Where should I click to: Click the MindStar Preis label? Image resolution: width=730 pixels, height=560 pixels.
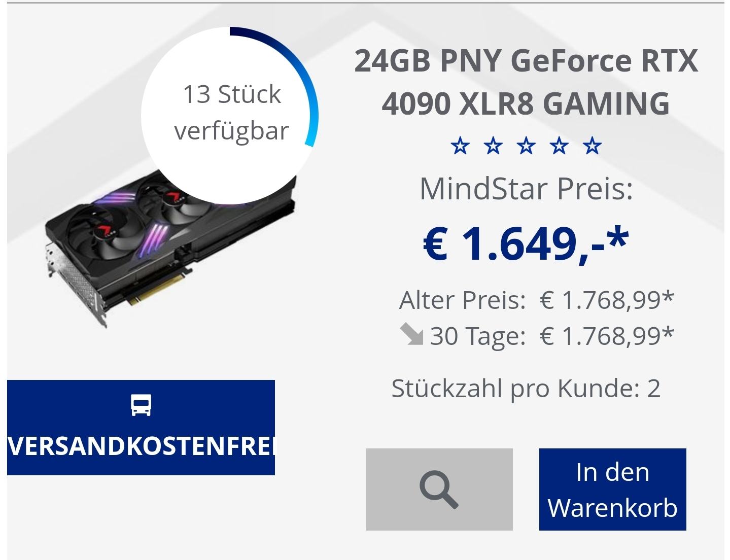click(x=526, y=189)
